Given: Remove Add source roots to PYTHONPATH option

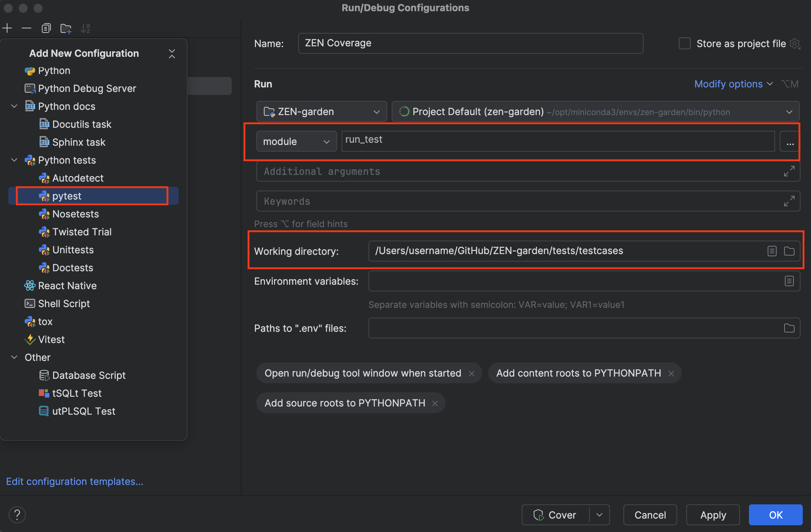Looking at the screenshot, I should point(435,403).
